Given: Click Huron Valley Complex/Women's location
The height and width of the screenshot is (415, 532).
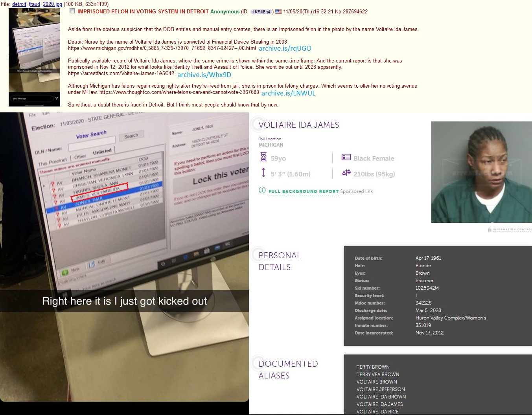Looking at the screenshot, I should [451, 318].
